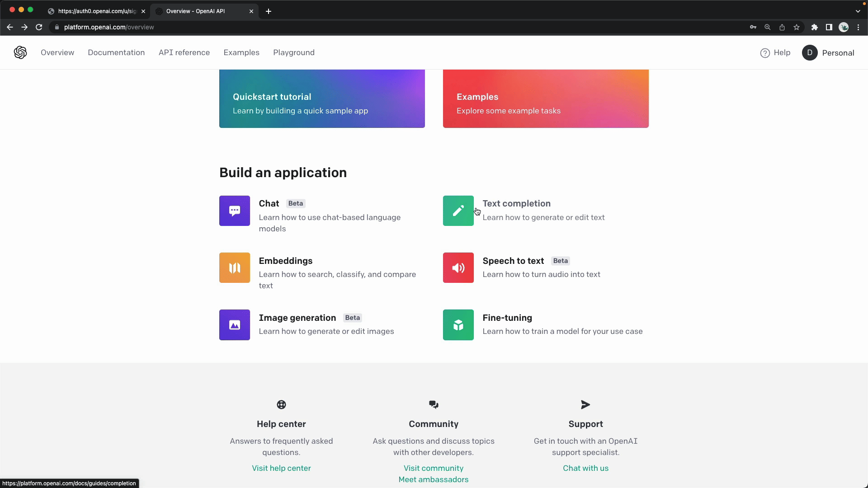
Task: Open the Speech to text speaker icon
Action: 458,267
